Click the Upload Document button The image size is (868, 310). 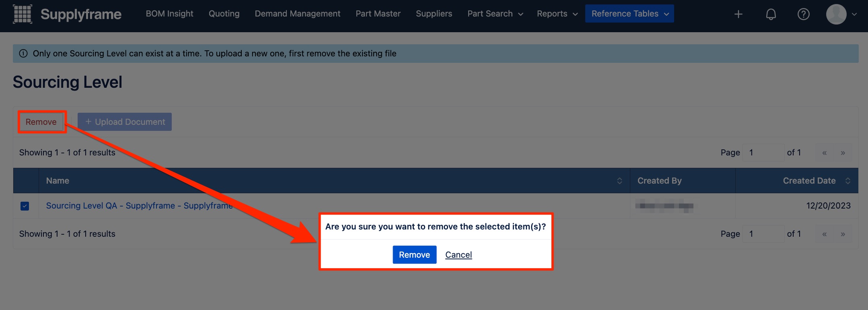pos(125,122)
